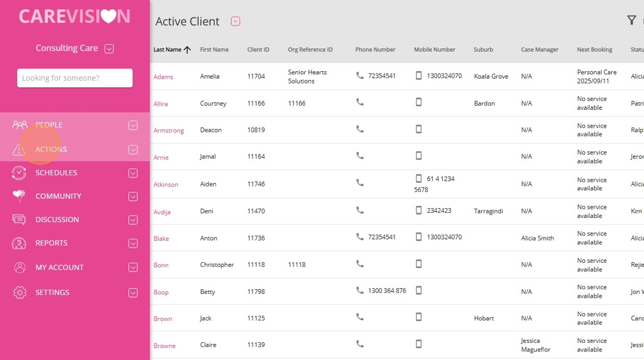
Task: Expand the Active Client view dropdown
Action: [235, 21]
